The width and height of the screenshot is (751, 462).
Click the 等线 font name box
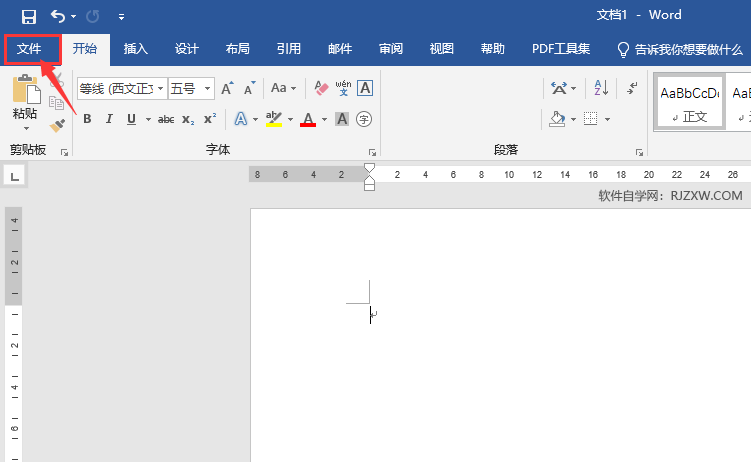[117, 89]
